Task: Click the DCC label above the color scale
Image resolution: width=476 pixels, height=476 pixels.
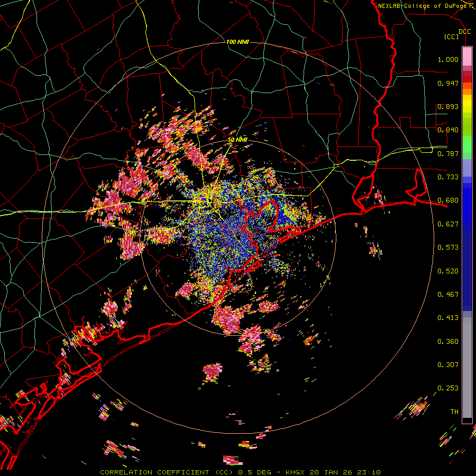Action: (x=464, y=31)
